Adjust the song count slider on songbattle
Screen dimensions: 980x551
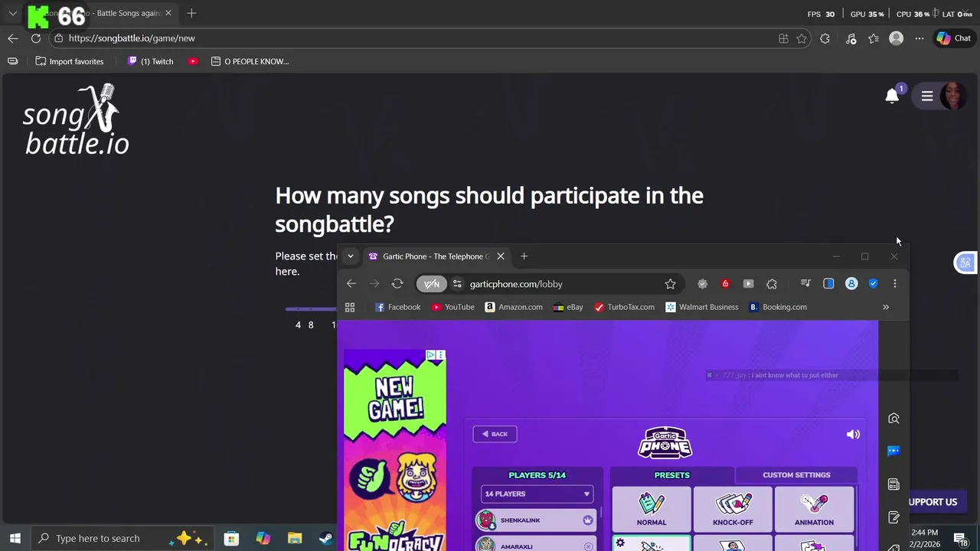[311, 309]
